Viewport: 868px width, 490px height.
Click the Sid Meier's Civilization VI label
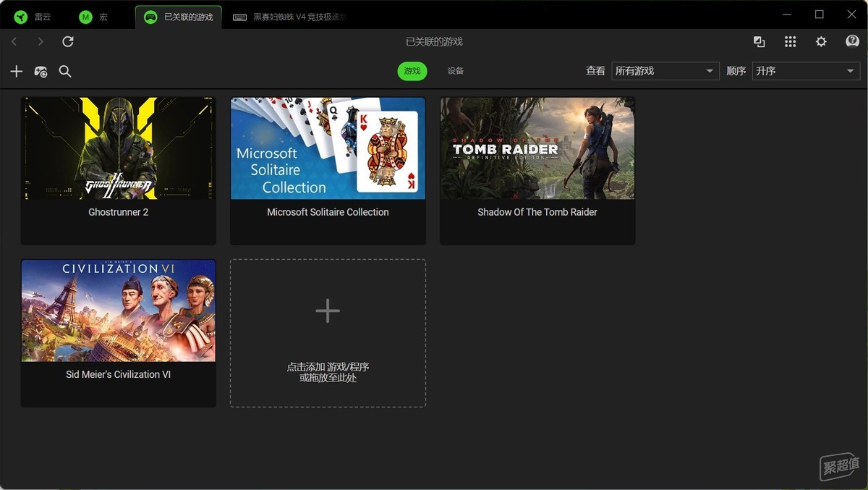pyautogui.click(x=119, y=374)
